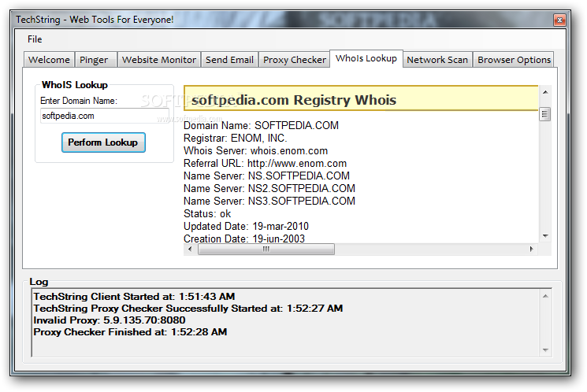
Task: Switch to the Proxy Checker tab
Action: [294, 60]
